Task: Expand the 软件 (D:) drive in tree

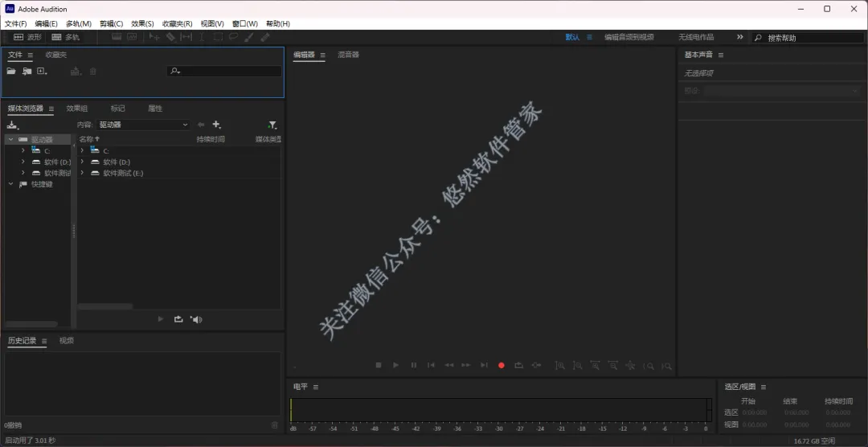Action: click(x=23, y=162)
